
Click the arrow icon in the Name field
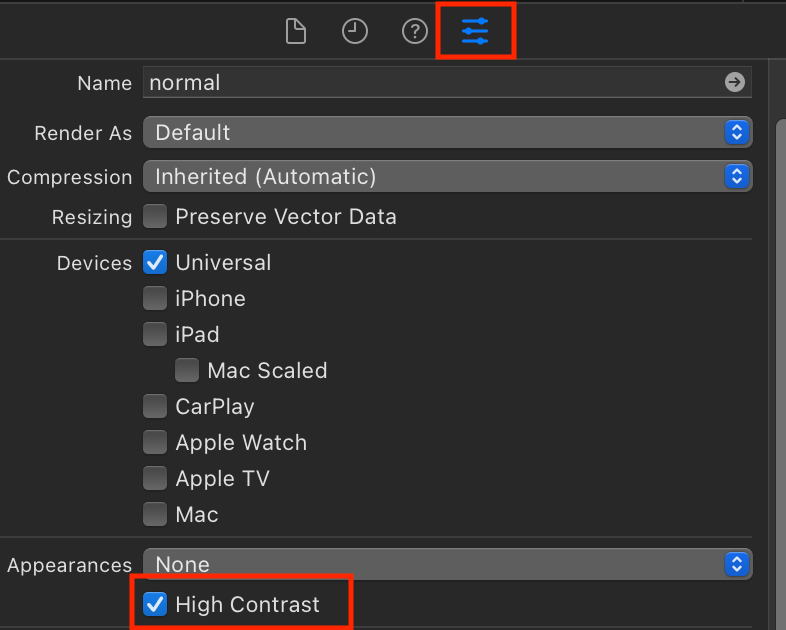pos(735,82)
